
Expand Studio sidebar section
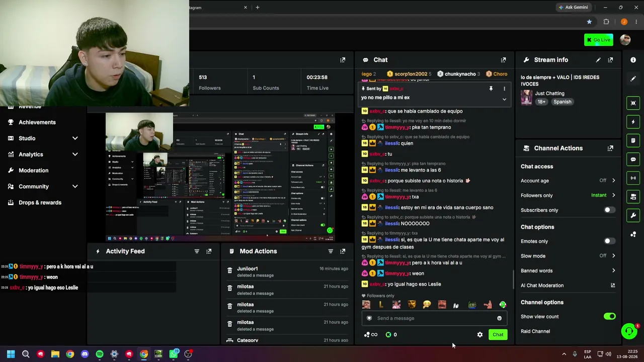point(75,138)
